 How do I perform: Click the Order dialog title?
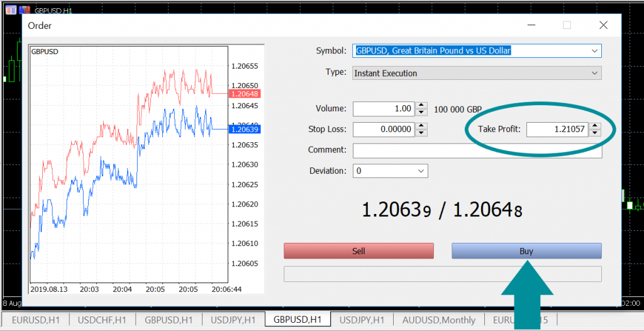pos(40,26)
